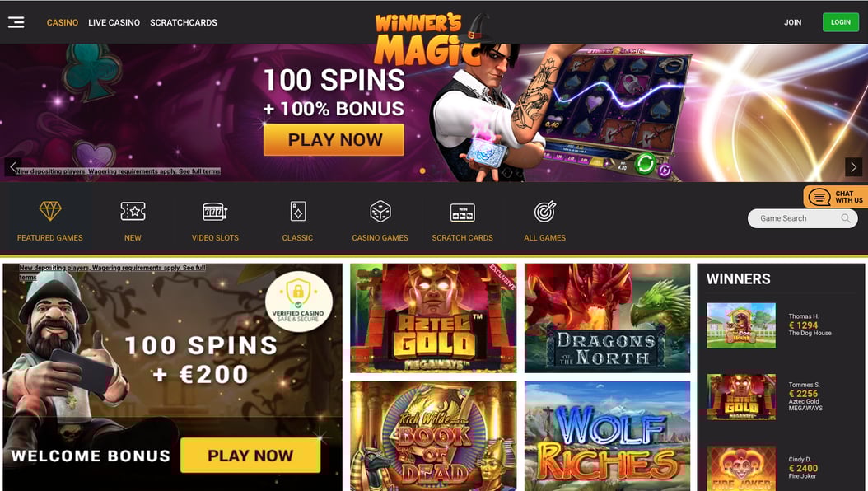The height and width of the screenshot is (491, 868).
Task: Select the Scratch Cards icon
Action: coord(462,212)
